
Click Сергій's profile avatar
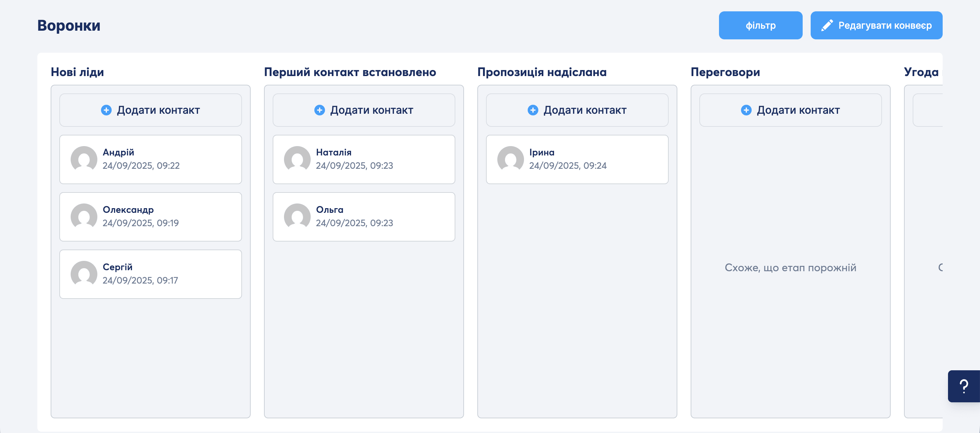(x=84, y=274)
